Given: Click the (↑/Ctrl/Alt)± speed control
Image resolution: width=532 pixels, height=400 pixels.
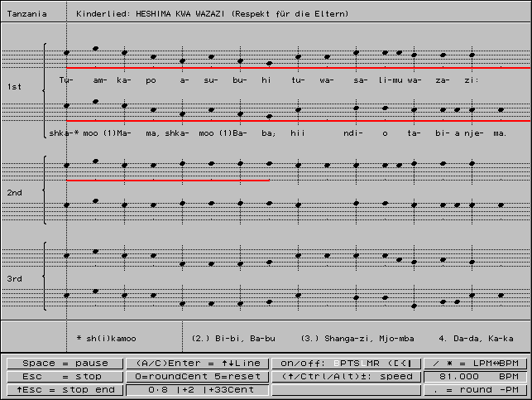Looking at the screenshot, I should click(x=345, y=375).
